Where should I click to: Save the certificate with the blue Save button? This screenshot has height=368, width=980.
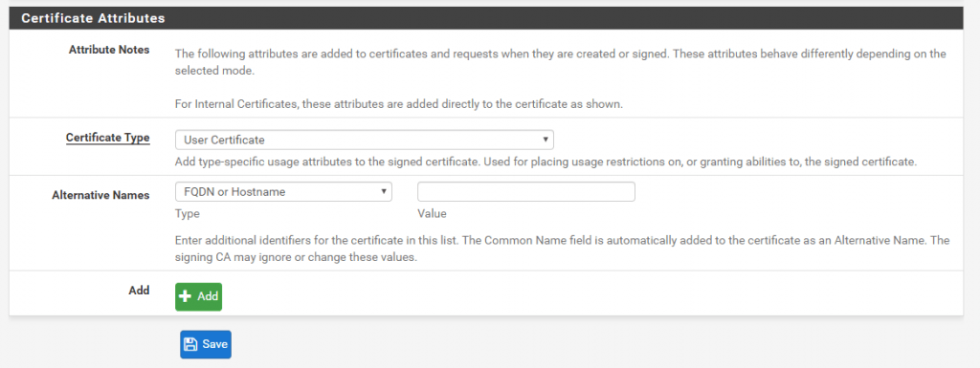point(206,344)
